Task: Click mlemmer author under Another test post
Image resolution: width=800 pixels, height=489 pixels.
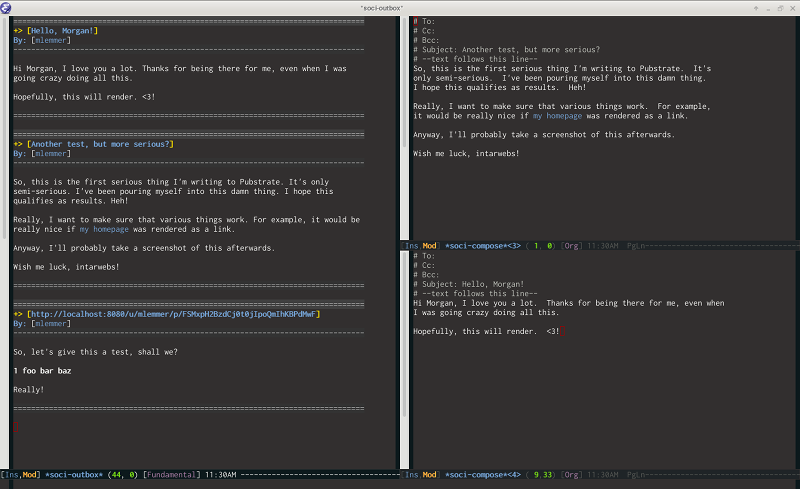Action: (x=51, y=154)
